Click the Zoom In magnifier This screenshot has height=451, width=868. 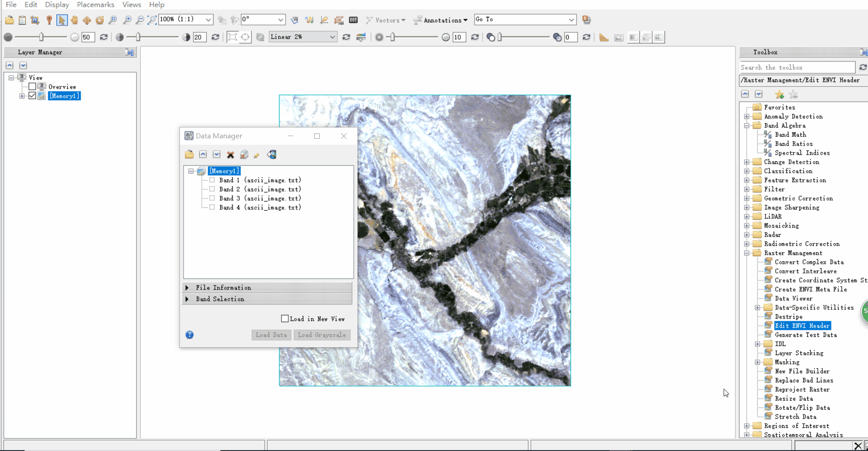(x=128, y=20)
